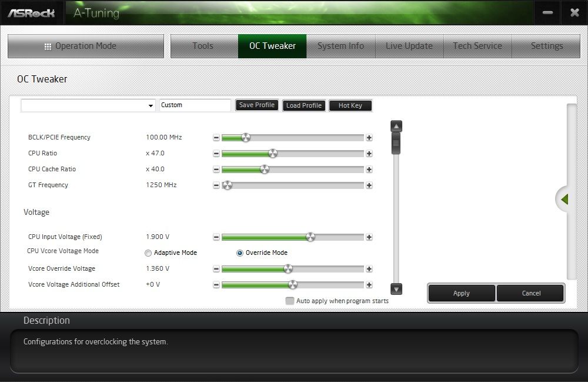Select Override Mode radio button
The height and width of the screenshot is (382, 588).
(x=240, y=253)
